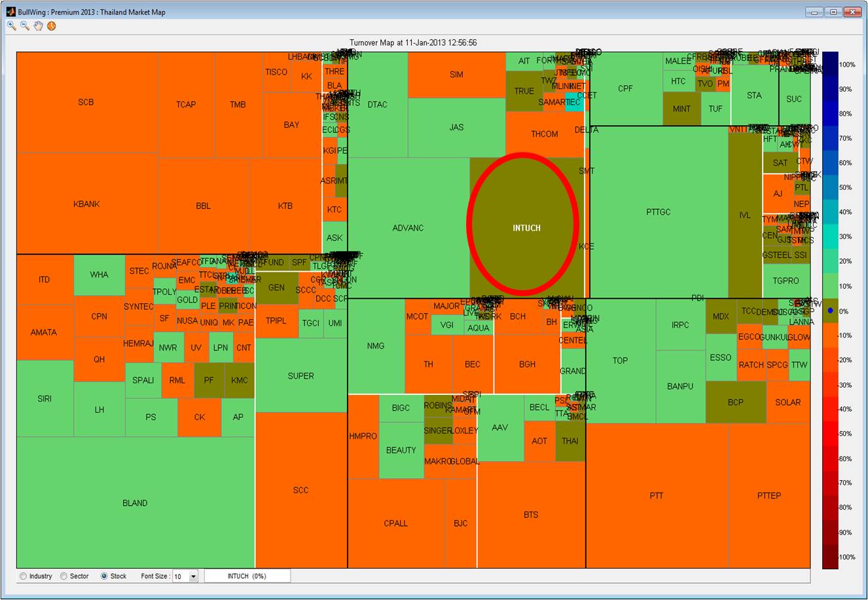This screenshot has width=868, height=600.
Task: Click the KTB tile
Action: pyautogui.click(x=285, y=206)
